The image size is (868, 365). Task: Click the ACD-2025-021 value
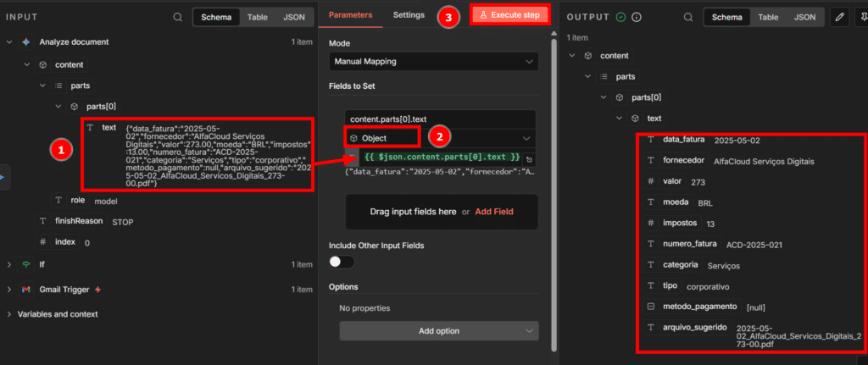[x=754, y=245]
